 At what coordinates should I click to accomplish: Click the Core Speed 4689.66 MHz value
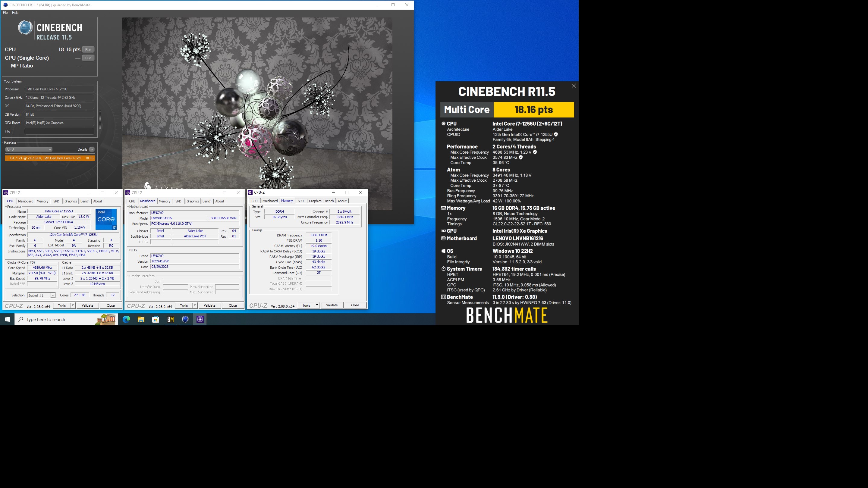click(42, 268)
